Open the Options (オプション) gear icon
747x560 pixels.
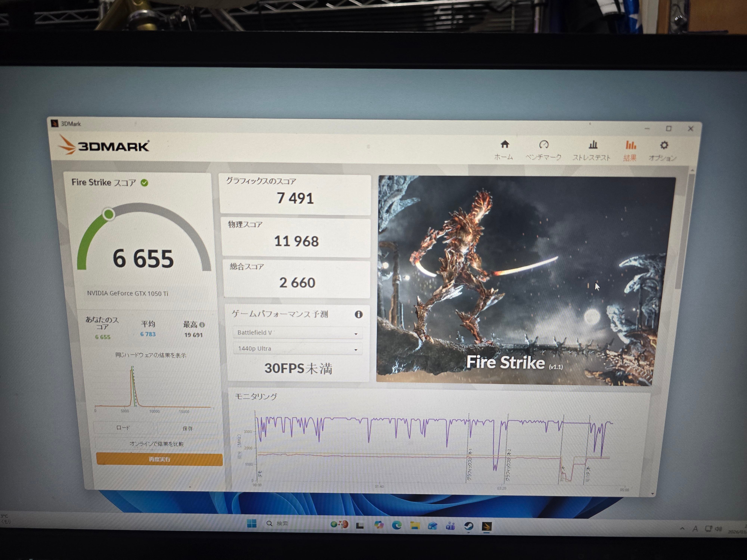[x=664, y=145]
